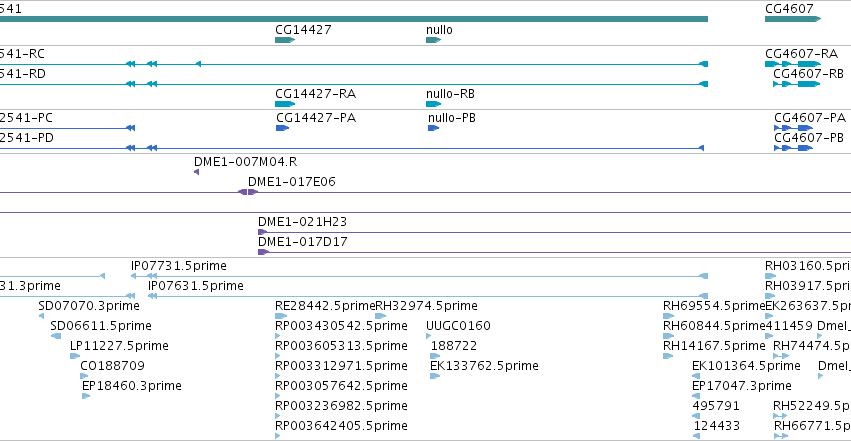Click the RH32974.5prime EST label

click(427, 306)
